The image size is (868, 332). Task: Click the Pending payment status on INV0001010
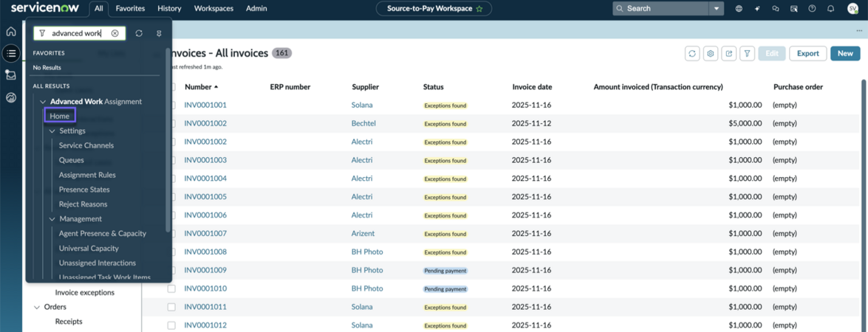pos(445,289)
